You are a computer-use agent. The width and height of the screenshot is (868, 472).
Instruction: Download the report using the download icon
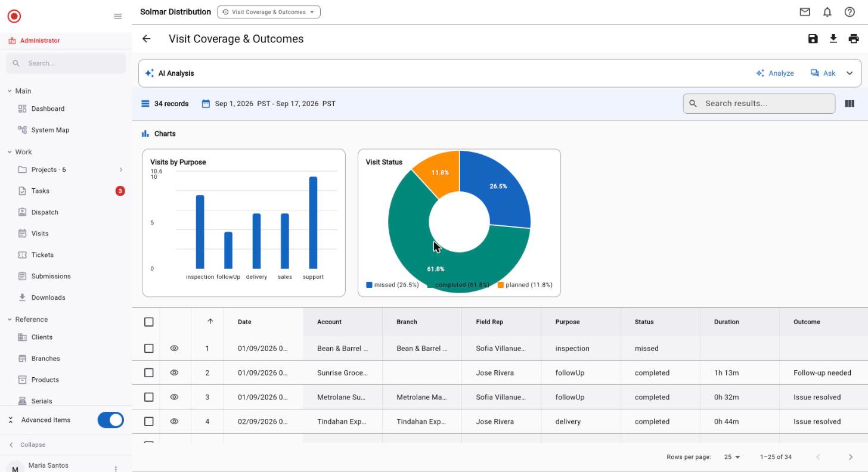click(x=833, y=39)
